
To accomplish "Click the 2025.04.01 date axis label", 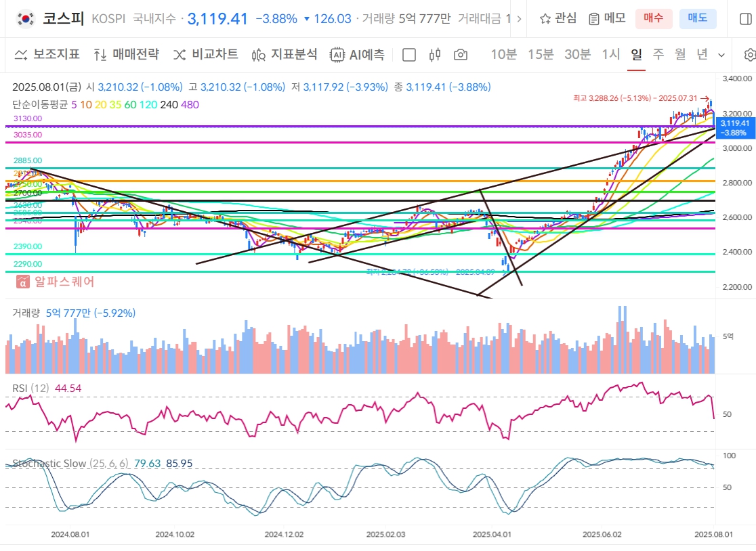I will point(492,535).
